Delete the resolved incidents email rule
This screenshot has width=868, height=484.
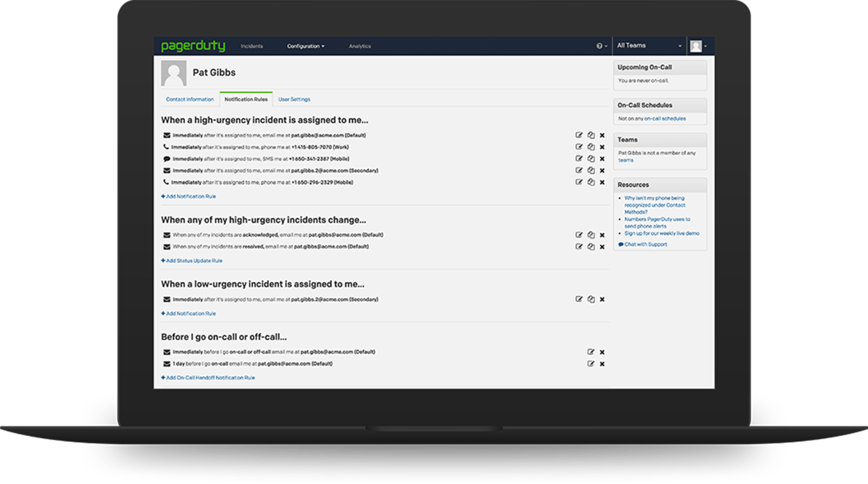[x=602, y=247]
